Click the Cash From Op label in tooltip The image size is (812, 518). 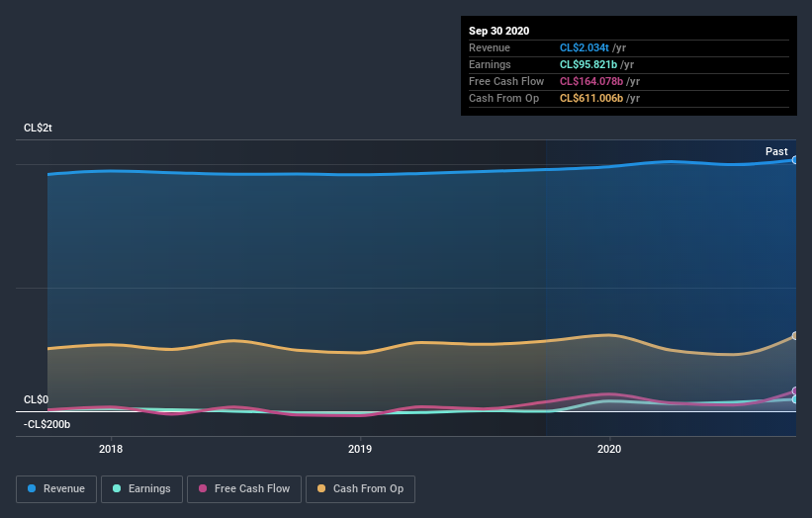[503, 98]
